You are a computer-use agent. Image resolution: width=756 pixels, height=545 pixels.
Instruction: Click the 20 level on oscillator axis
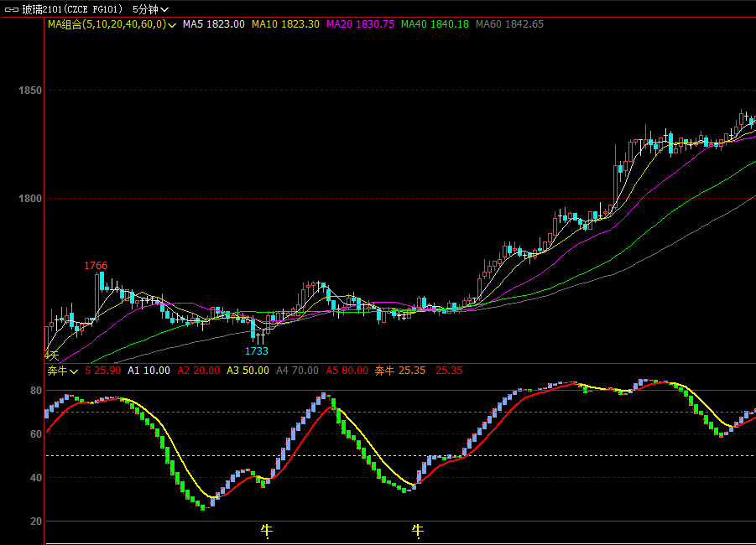pyautogui.click(x=36, y=522)
